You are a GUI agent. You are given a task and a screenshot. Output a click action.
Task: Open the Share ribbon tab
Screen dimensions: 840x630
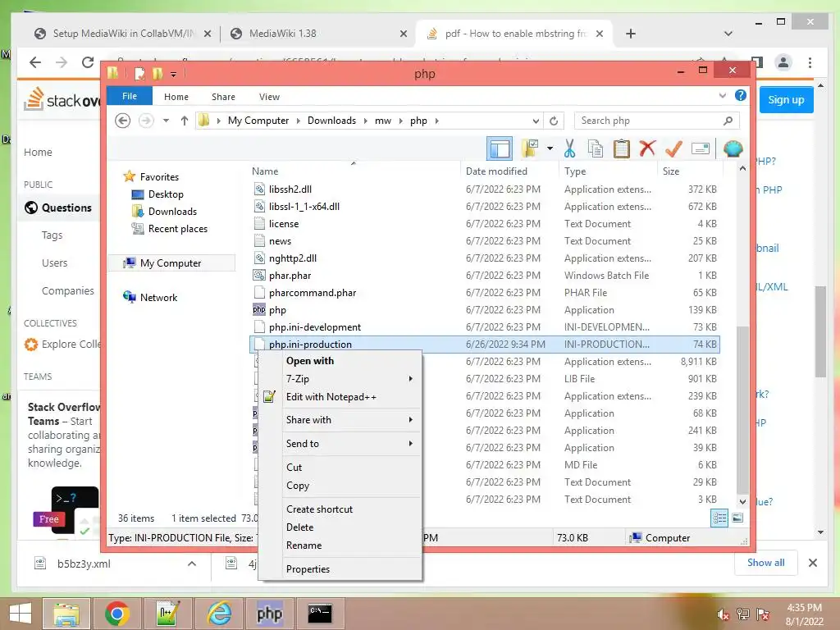tap(223, 97)
